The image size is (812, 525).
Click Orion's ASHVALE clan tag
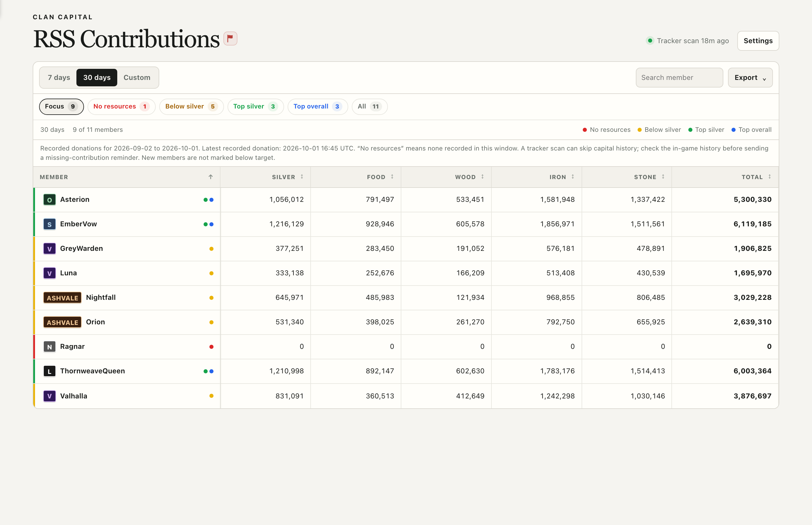click(62, 322)
